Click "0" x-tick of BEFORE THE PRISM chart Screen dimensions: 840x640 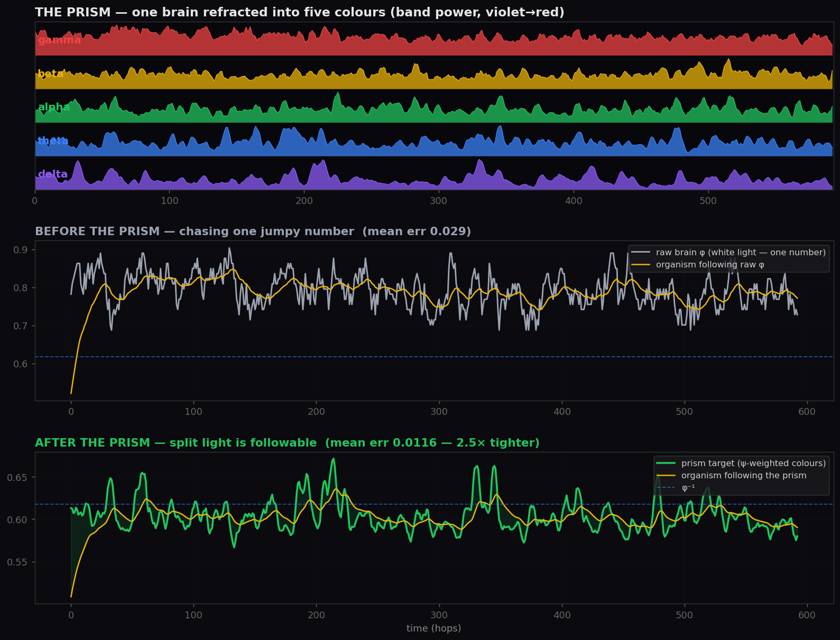71,412
